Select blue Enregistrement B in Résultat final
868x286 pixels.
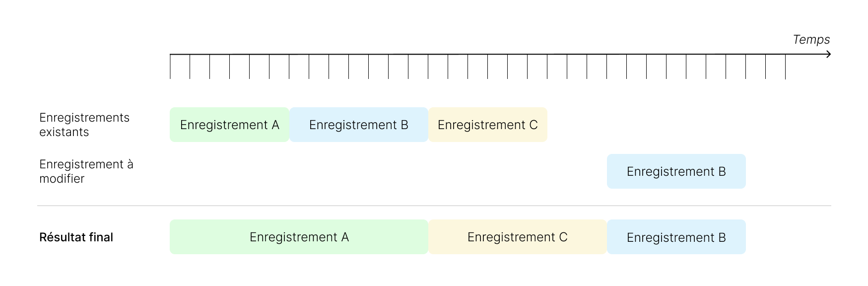[x=676, y=237]
